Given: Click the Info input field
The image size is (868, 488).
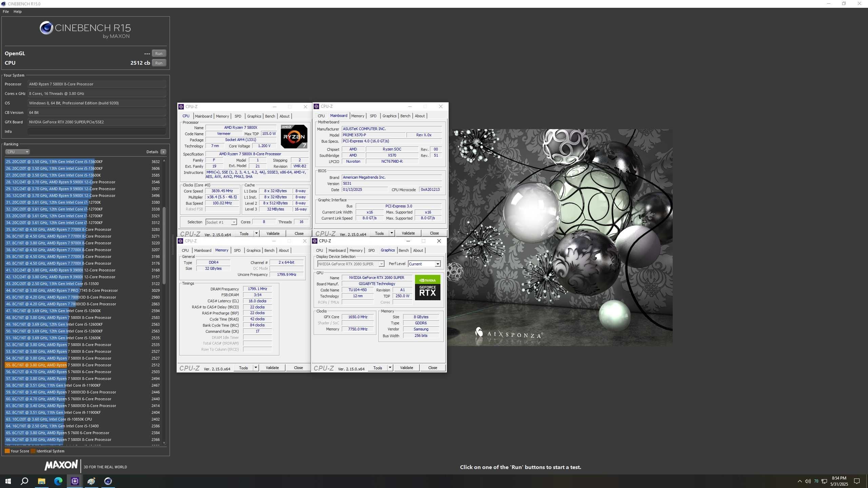Looking at the screenshot, I should coord(97,131).
